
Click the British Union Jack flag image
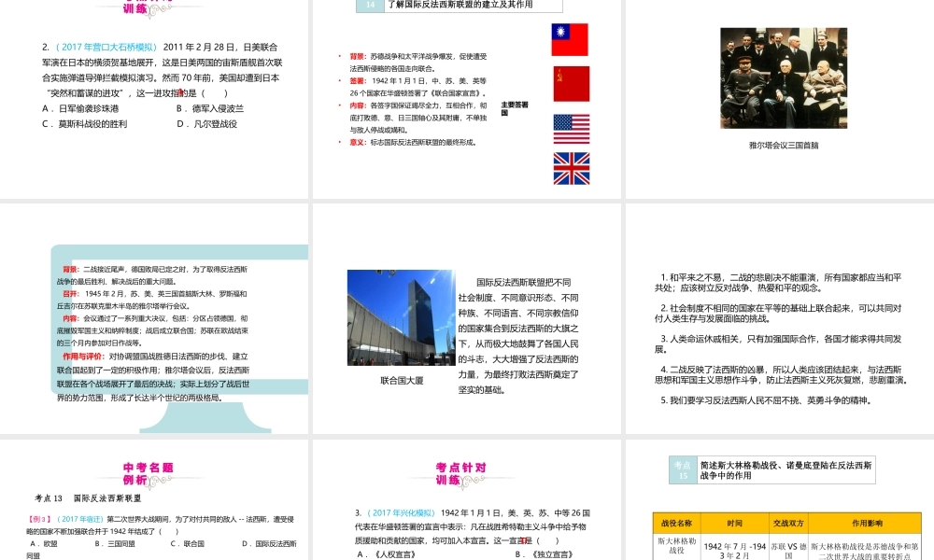(572, 168)
